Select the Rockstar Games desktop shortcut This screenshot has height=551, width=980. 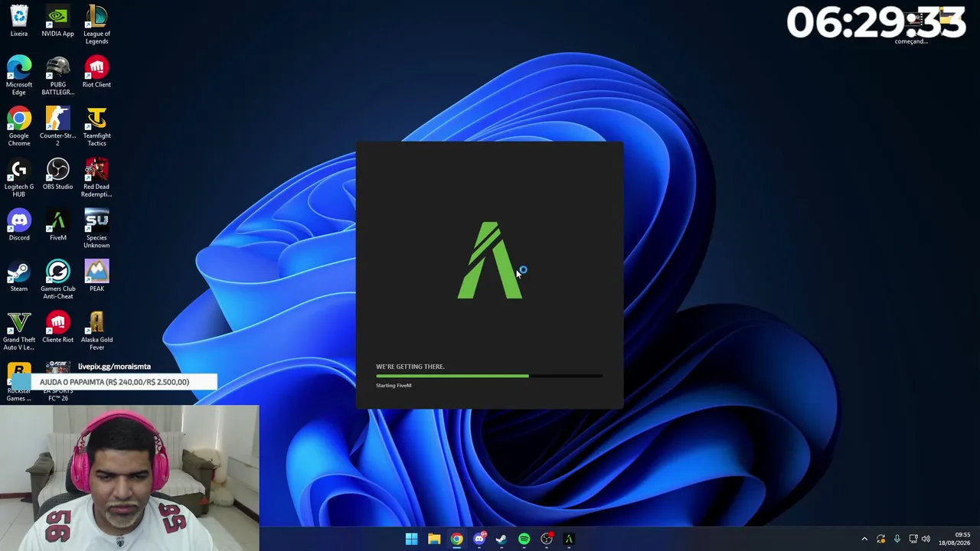coord(19,383)
